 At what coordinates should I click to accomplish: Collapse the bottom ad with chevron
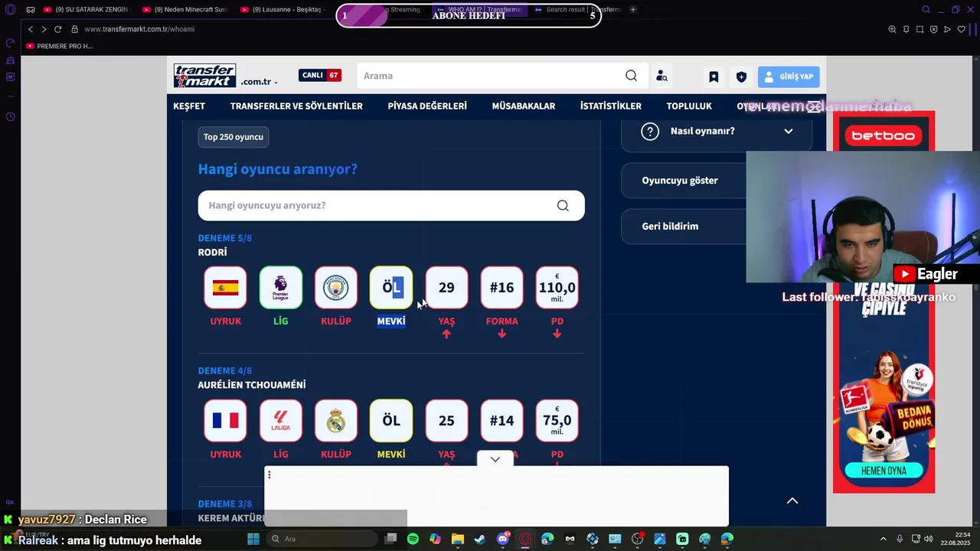tap(495, 459)
